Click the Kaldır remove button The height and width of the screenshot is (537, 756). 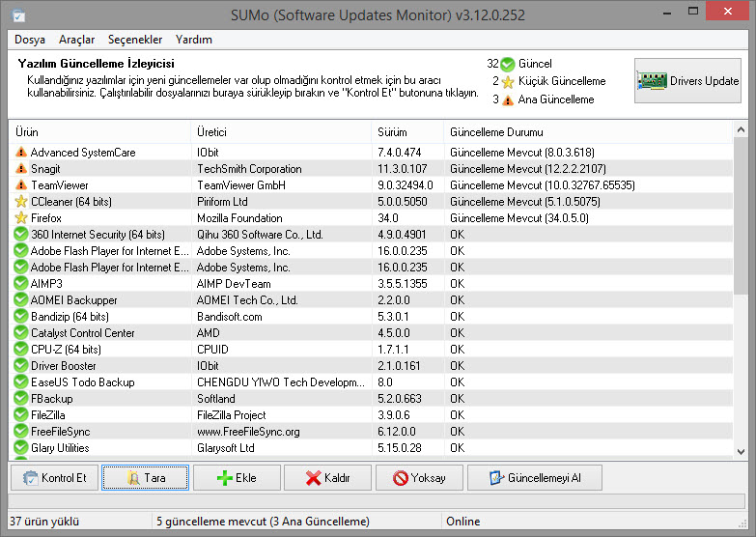328,478
